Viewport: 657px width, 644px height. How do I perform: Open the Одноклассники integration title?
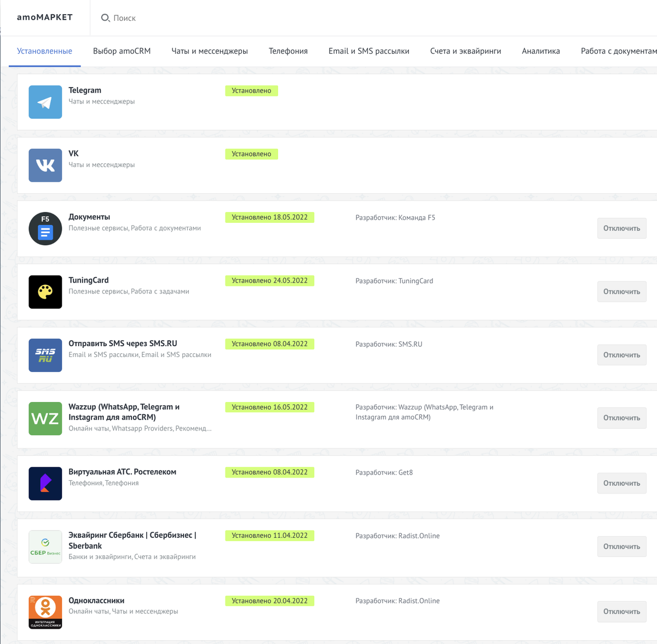click(x=96, y=601)
